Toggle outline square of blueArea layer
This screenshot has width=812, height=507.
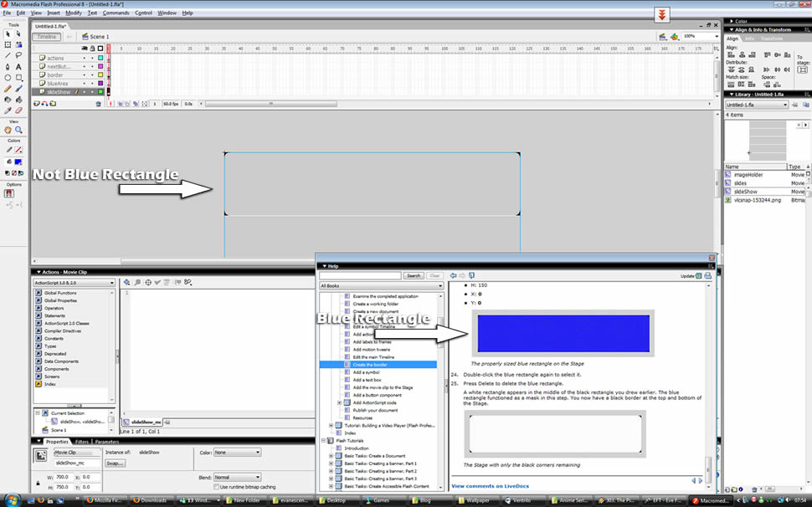click(100, 84)
